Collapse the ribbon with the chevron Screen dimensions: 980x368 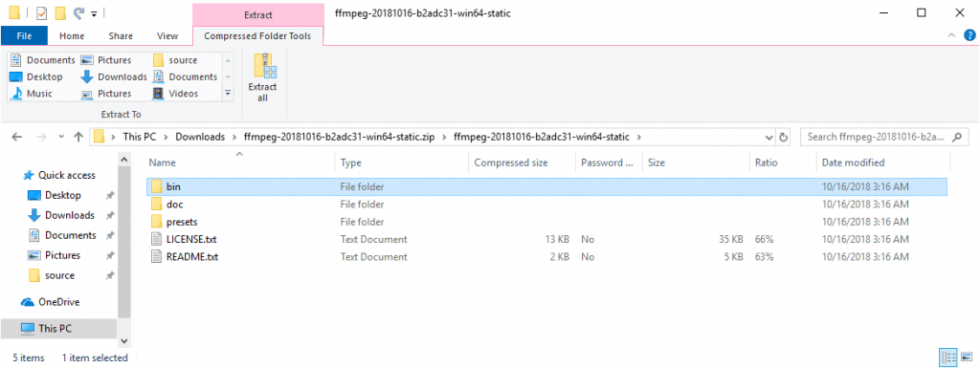[951, 36]
